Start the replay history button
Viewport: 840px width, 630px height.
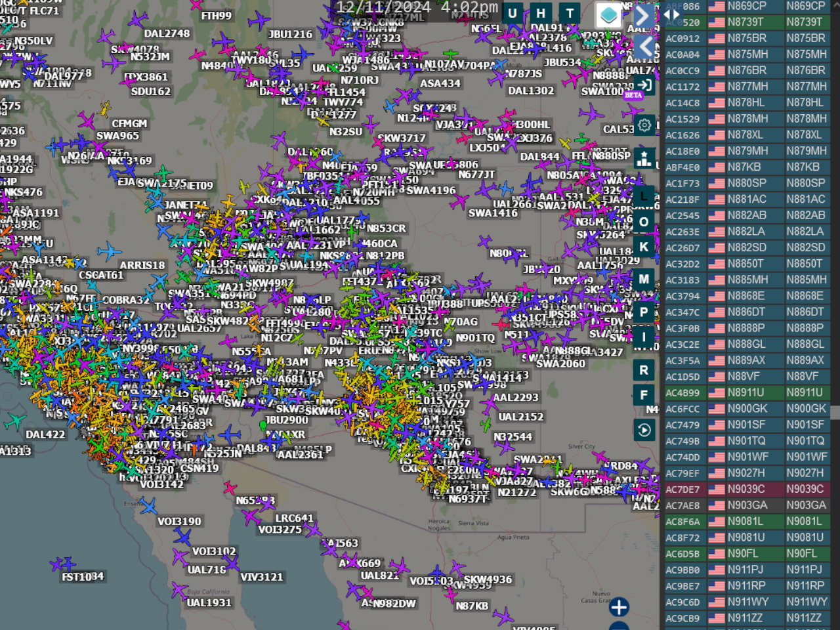point(644,430)
